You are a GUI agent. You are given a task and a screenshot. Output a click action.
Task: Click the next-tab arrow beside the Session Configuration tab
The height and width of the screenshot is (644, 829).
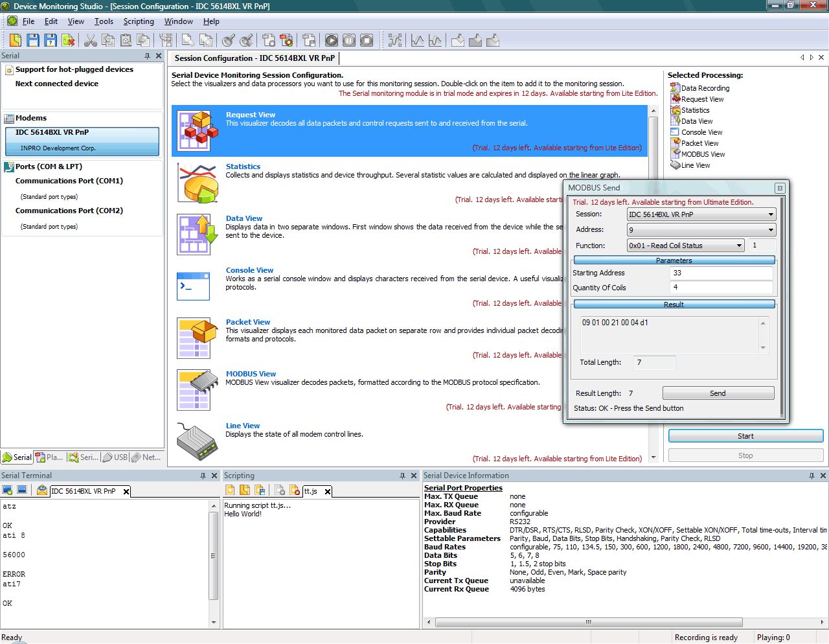812,58
